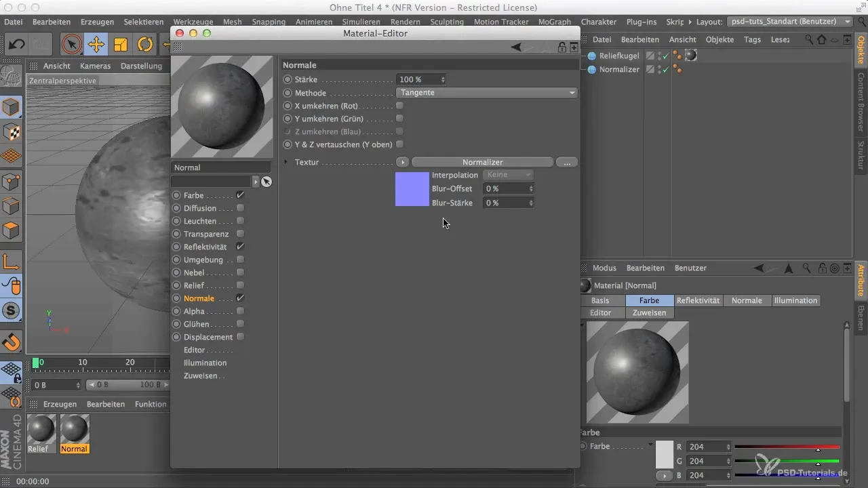Open the Interpolation Keine dropdown

[507, 175]
